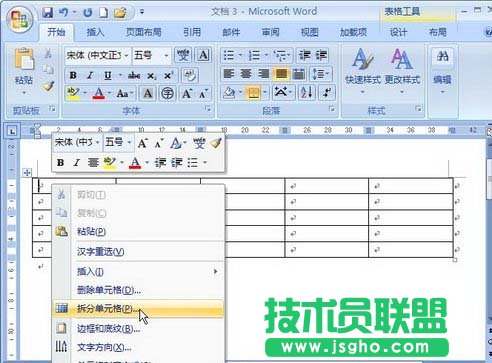The height and width of the screenshot is (363, 492).
Task: Undo the last action in quick access toolbar
Action: coord(63,13)
